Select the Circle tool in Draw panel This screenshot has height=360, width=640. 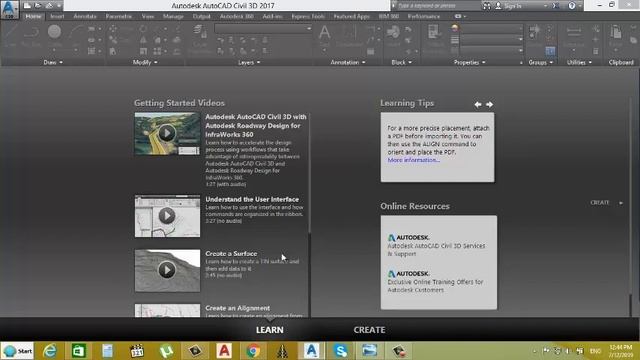54,32
